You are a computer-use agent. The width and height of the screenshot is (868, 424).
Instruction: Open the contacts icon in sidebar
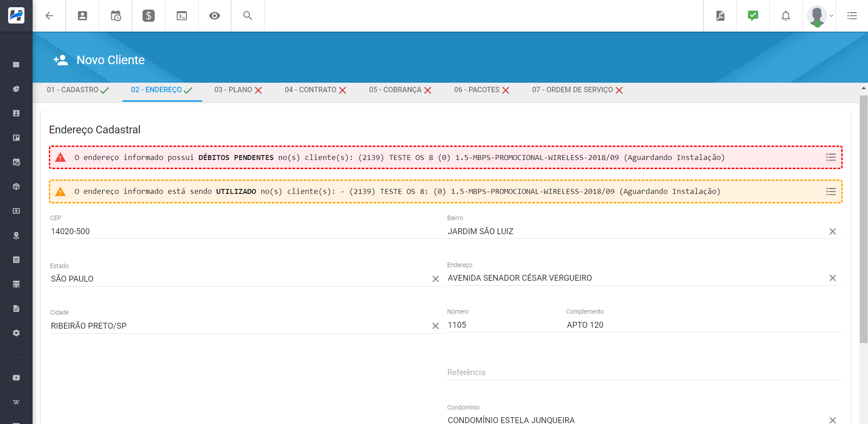pyautogui.click(x=16, y=113)
